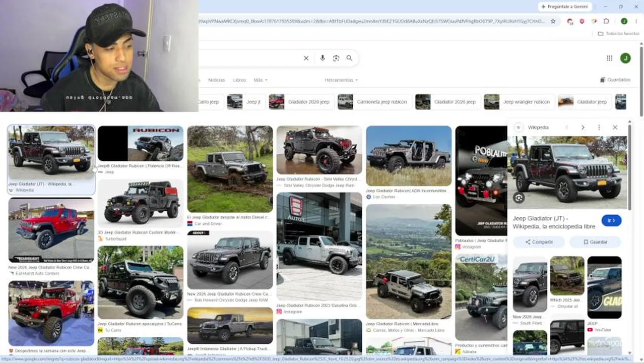Image resolution: width=644 pixels, height=363 pixels.
Task: Open the South Point related image
Action: coord(530,284)
